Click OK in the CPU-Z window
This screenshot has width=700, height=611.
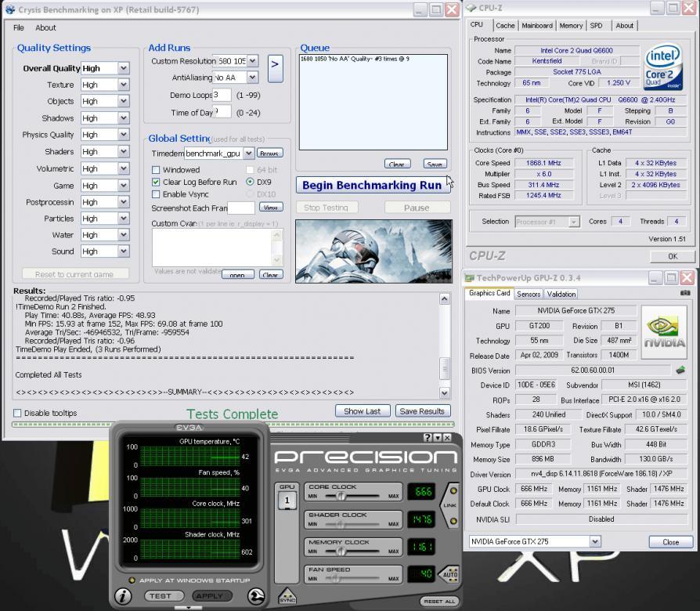coord(673,256)
